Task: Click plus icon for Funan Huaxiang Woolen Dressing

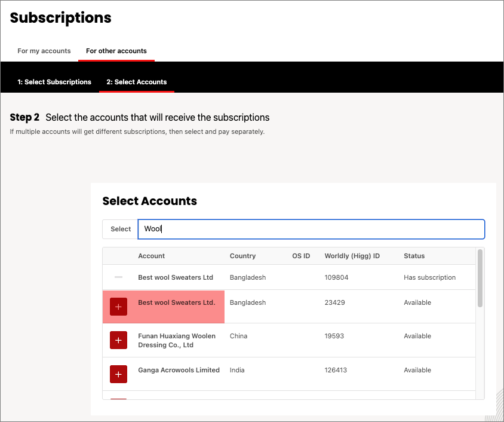Action: (118, 340)
